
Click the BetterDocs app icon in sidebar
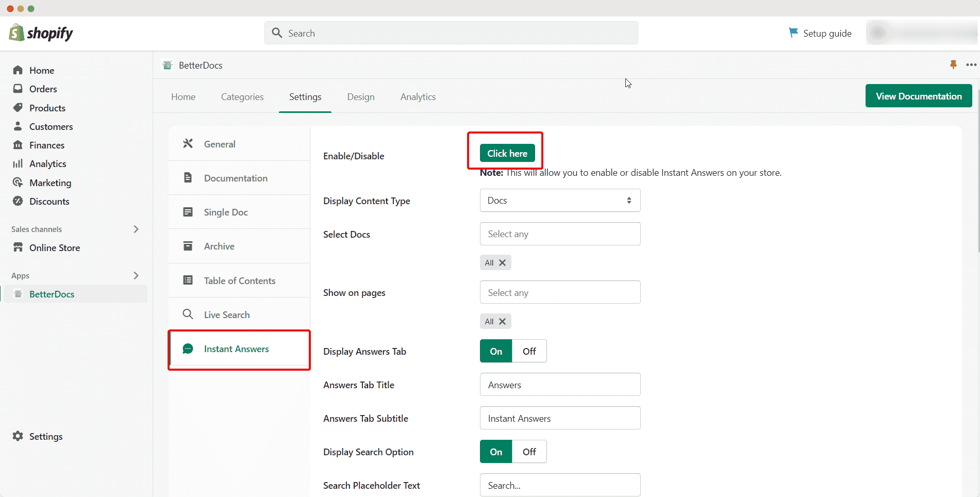point(18,294)
